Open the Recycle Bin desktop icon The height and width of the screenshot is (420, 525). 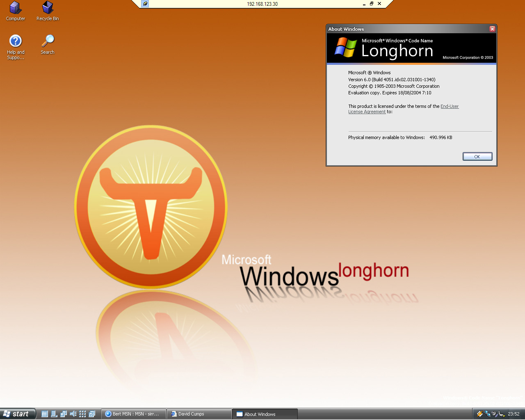point(48,11)
